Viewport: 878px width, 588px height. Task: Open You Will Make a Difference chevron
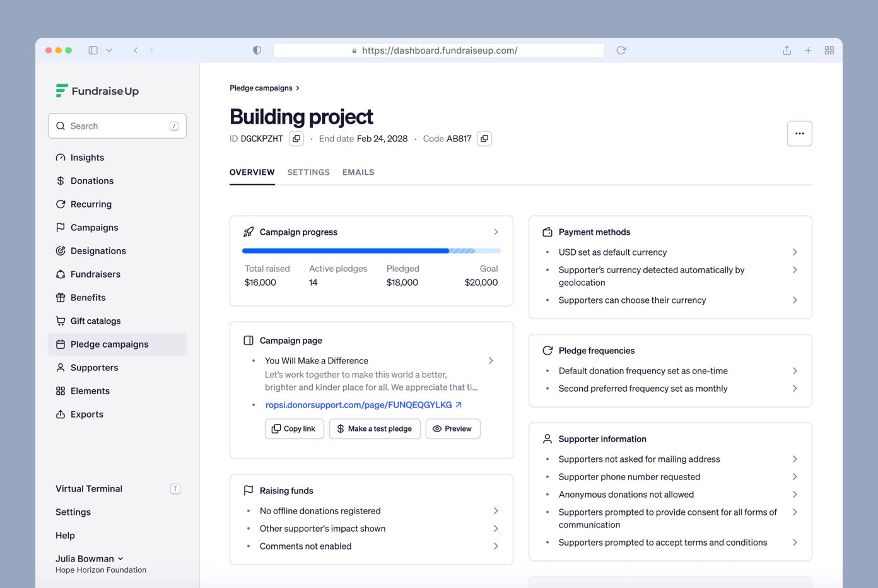click(x=491, y=361)
